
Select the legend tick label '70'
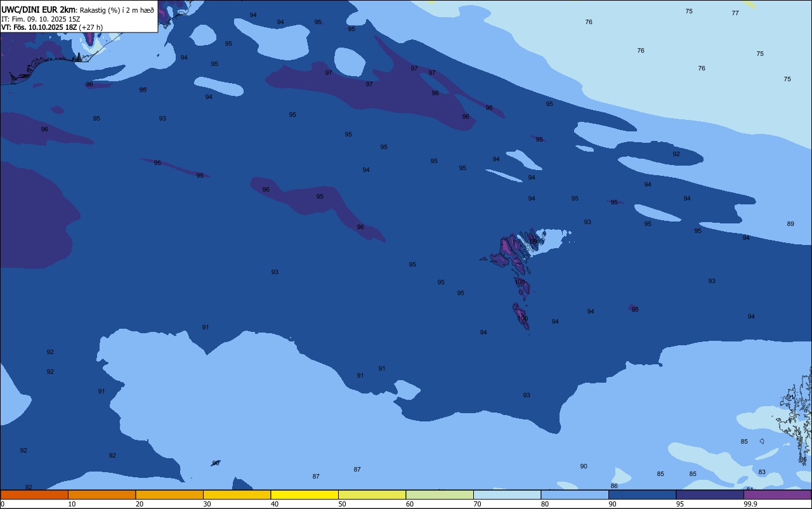point(478,504)
